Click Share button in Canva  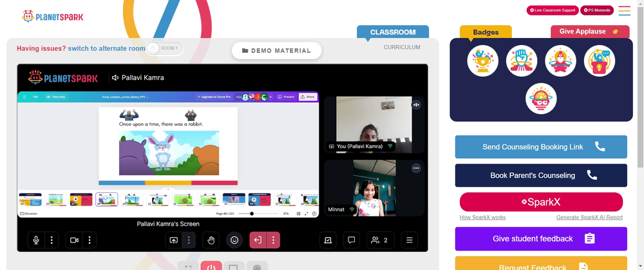[x=308, y=97]
